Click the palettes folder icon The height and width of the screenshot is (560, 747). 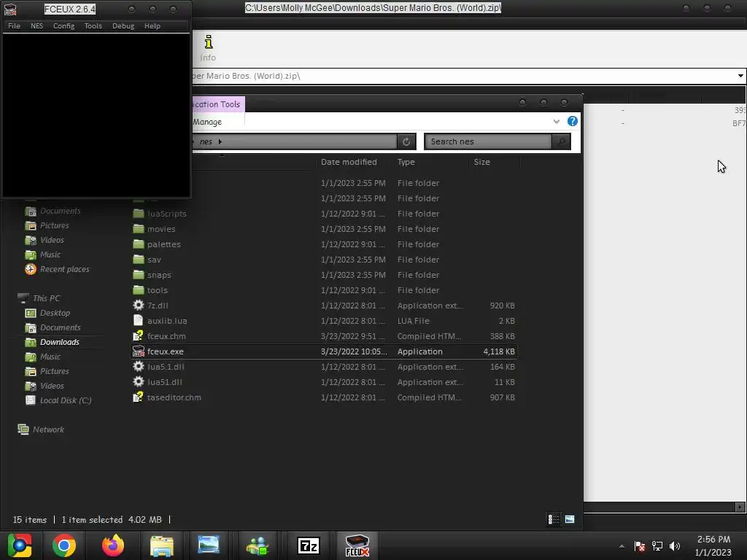point(138,244)
